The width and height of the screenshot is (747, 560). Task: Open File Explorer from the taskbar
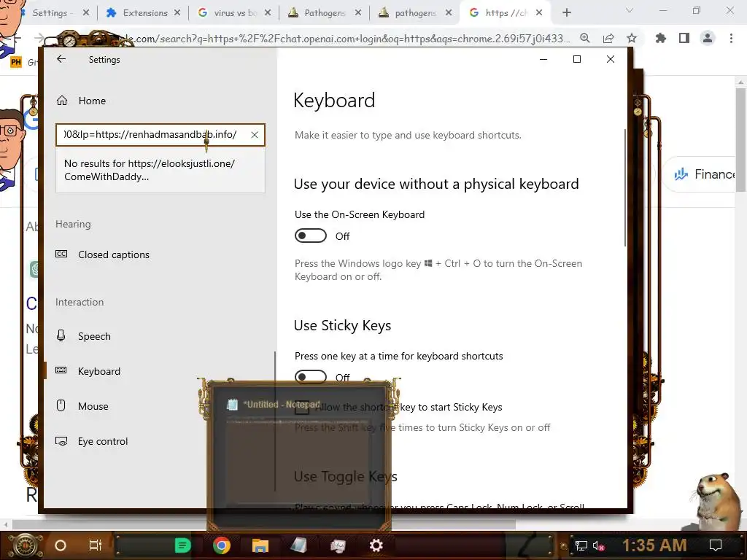(x=260, y=545)
